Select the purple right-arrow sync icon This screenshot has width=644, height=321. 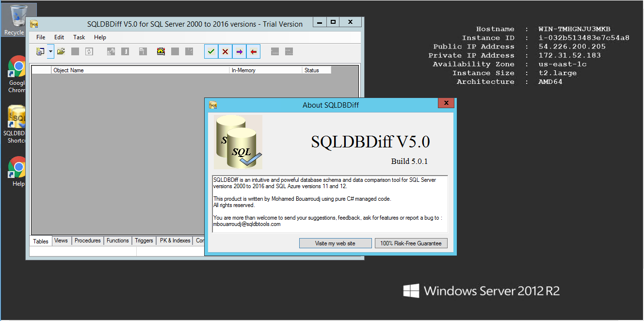click(x=239, y=51)
